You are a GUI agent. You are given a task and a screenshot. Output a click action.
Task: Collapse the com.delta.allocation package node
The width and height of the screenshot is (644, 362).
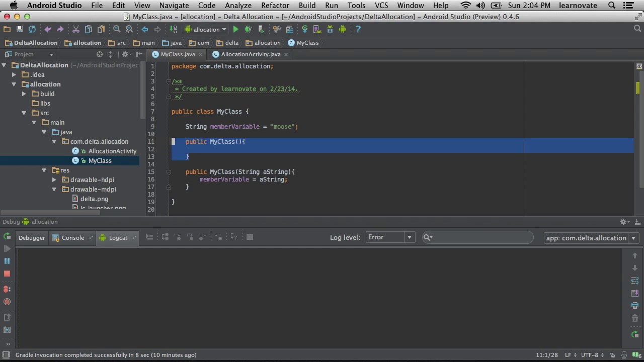pyautogui.click(x=54, y=142)
